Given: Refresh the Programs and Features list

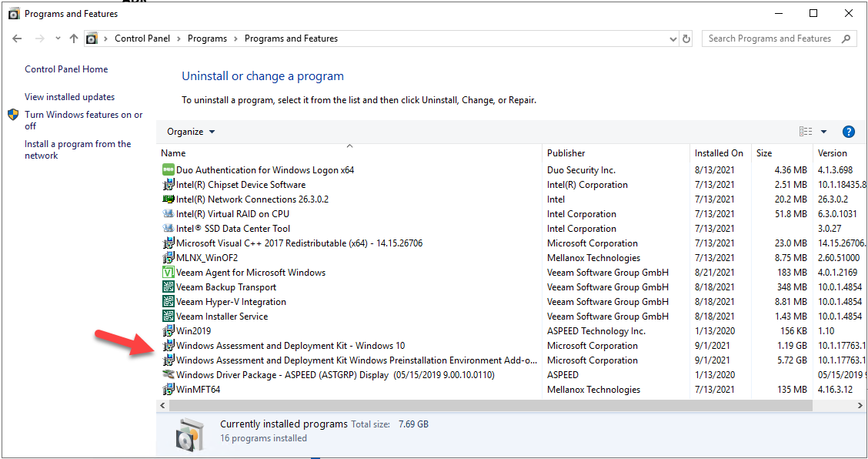Looking at the screenshot, I should click(x=686, y=39).
